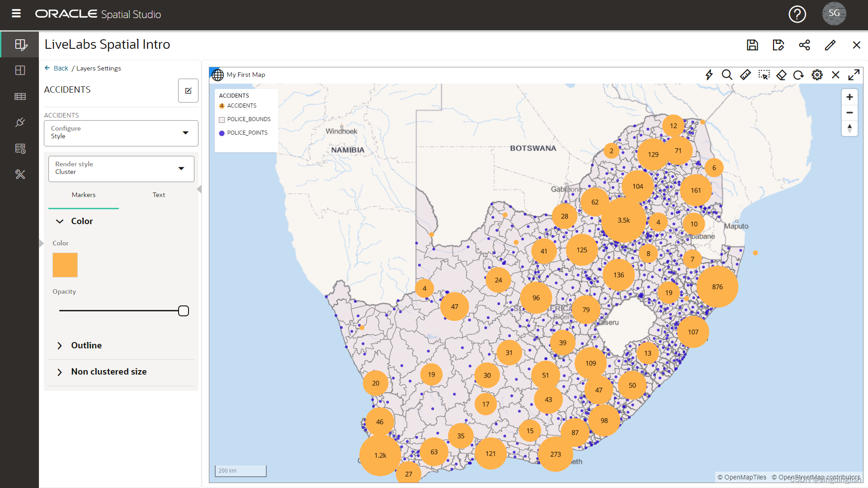
Task: Open the Configure Style dropdown
Action: point(121,133)
